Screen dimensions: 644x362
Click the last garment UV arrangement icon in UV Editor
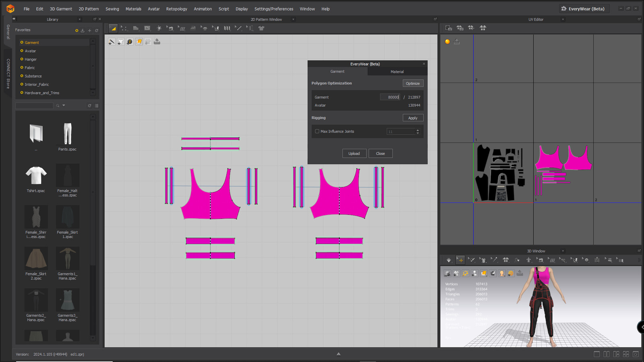coord(483,28)
